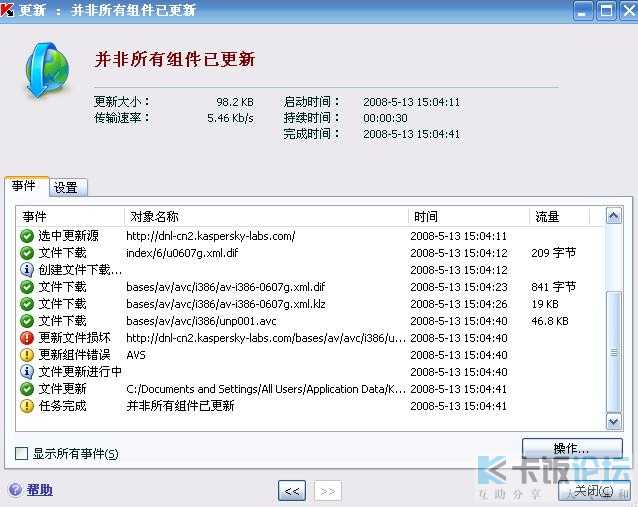Enable the 显示所有事件 checkbox
638x507 pixels.
[x=21, y=453]
